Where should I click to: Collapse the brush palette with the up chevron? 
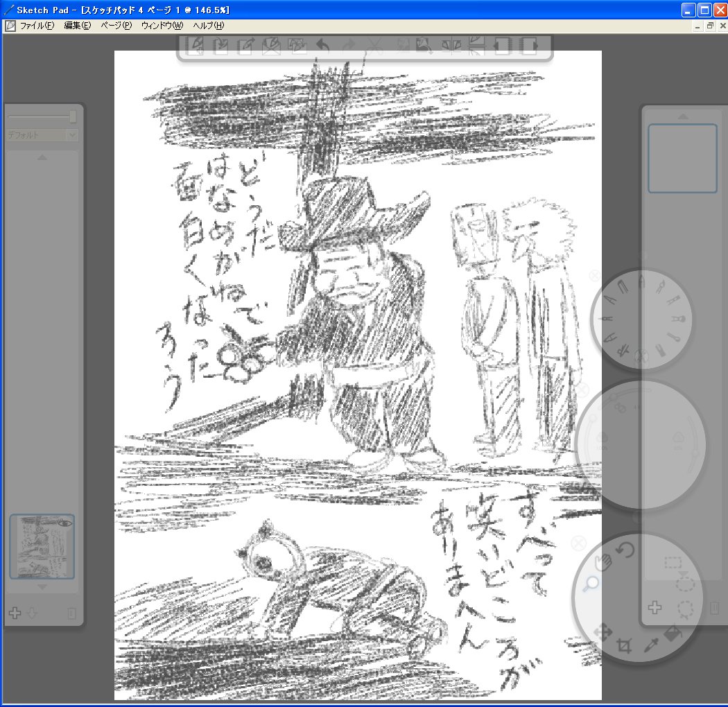pos(43,157)
